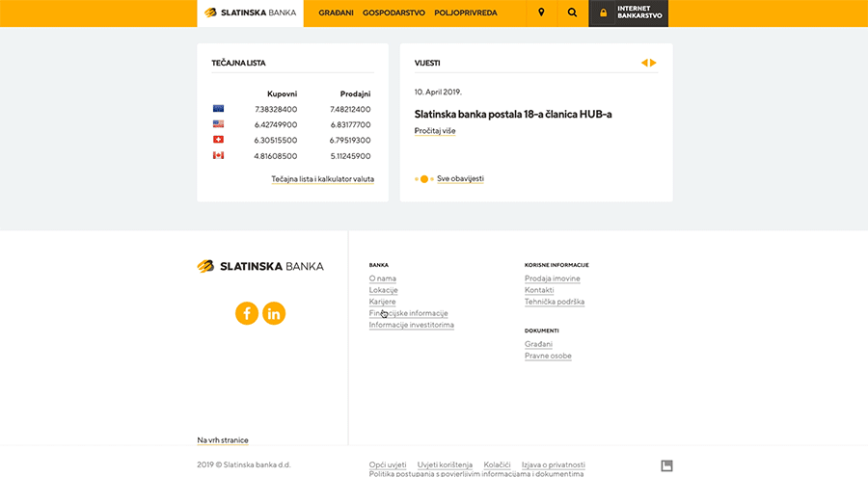This screenshot has height=477, width=868.
Task: Open Tečajna lista i kalkulator valuta
Action: pos(322,179)
